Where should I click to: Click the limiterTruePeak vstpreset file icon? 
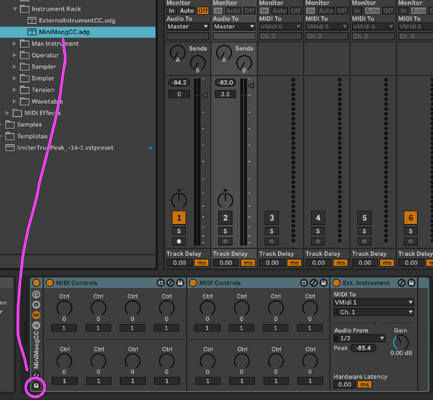(x=10, y=148)
